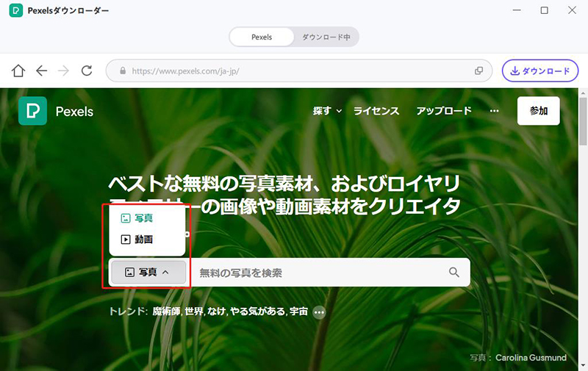The height and width of the screenshot is (371, 588).
Task: Click the trending term やる気がある
Action: tap(258, 311)
